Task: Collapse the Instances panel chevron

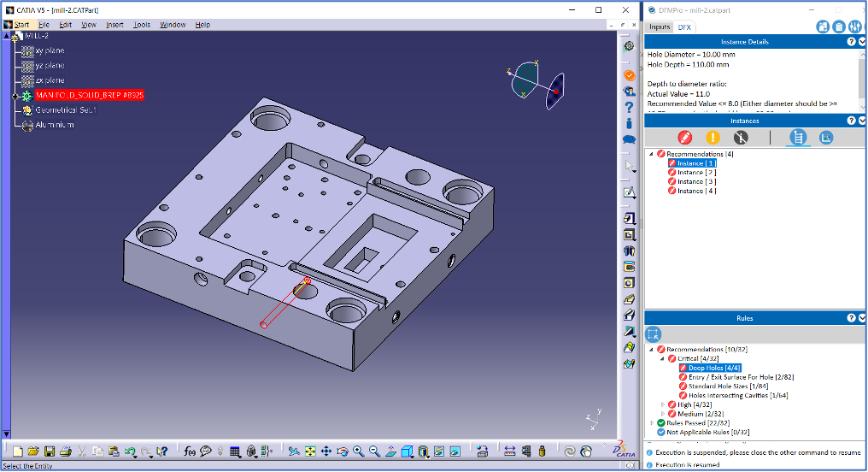Action: tap(862, 121)
